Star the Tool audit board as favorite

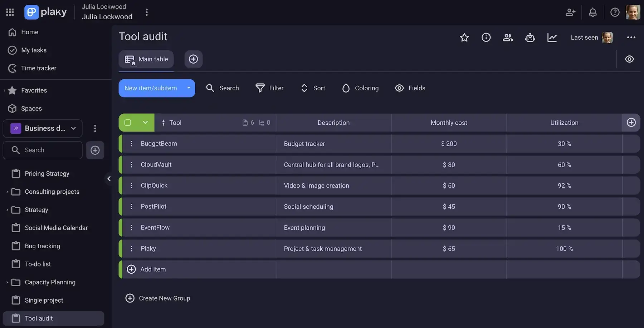click(x=464, y=37)
